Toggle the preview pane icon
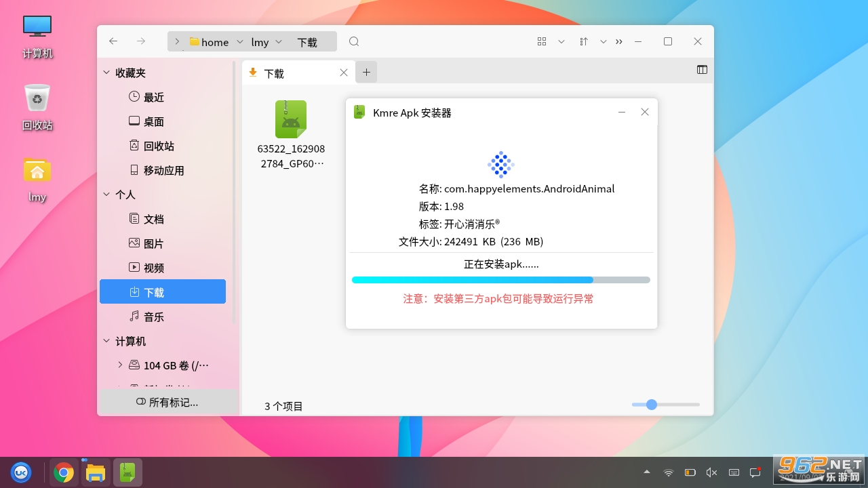 (702, 70)
